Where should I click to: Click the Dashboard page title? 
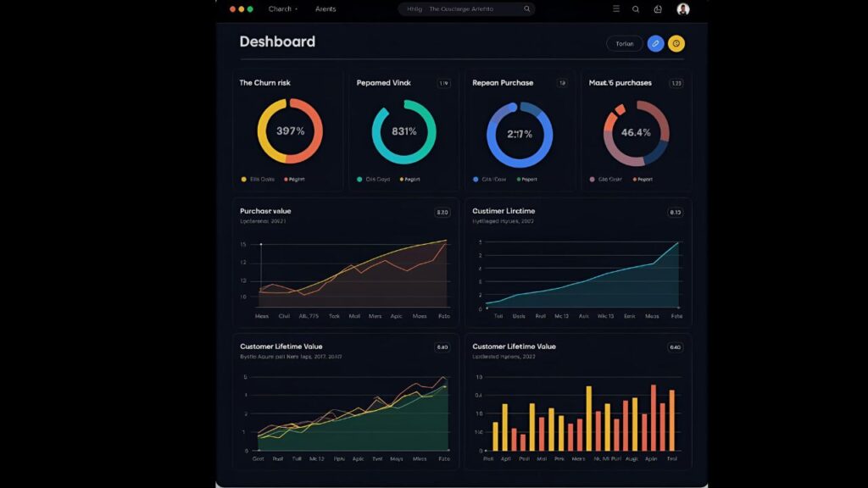(x=278, y=42)
